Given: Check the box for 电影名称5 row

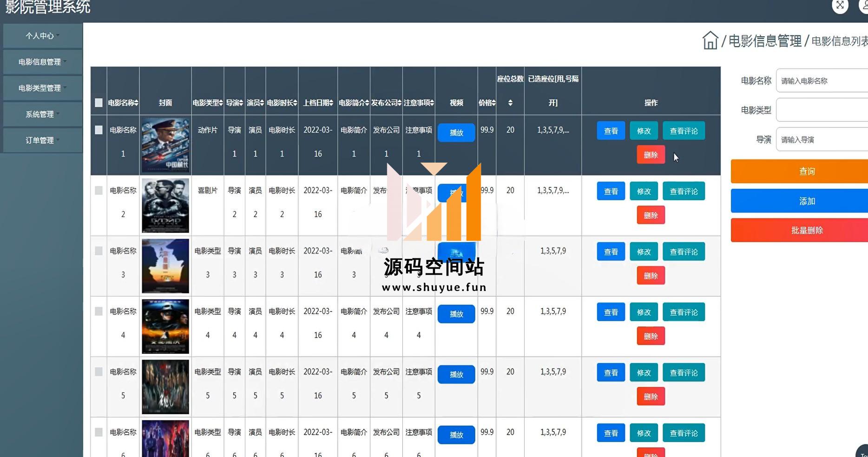Looking at the screenshot, I should [99, 372].
